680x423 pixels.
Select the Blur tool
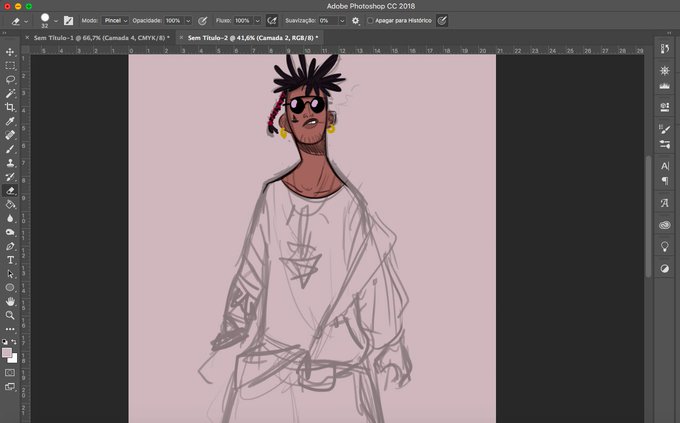[x=10, y=218]
